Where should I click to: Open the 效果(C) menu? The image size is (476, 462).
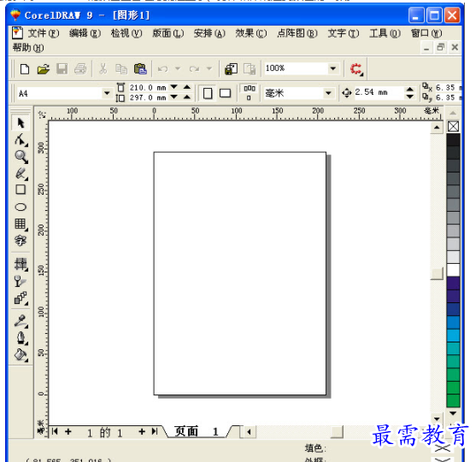[251, 33]
